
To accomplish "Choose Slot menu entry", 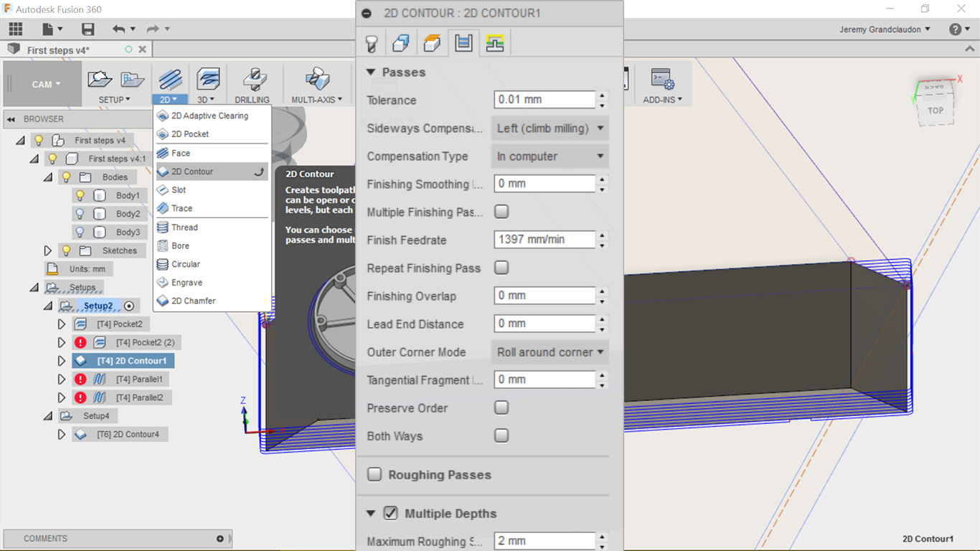I will pyautogui.click(x=212, y=190).
